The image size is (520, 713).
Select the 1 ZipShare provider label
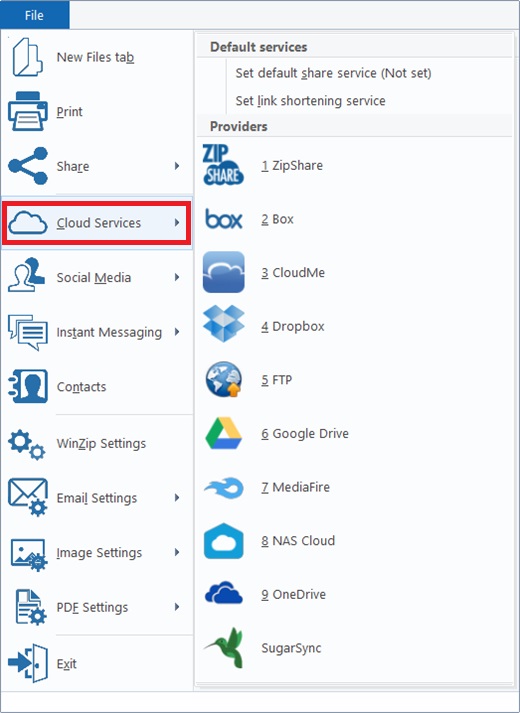coord(292,166)
